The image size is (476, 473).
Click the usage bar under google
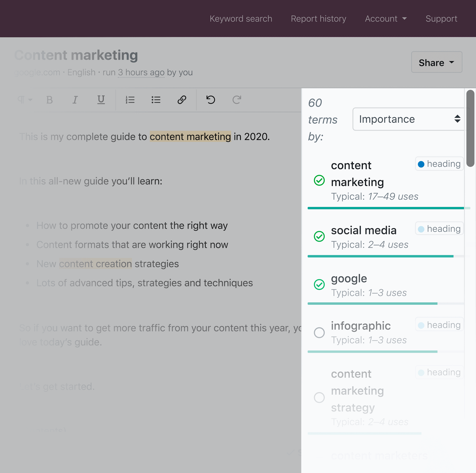coord(386,304)
